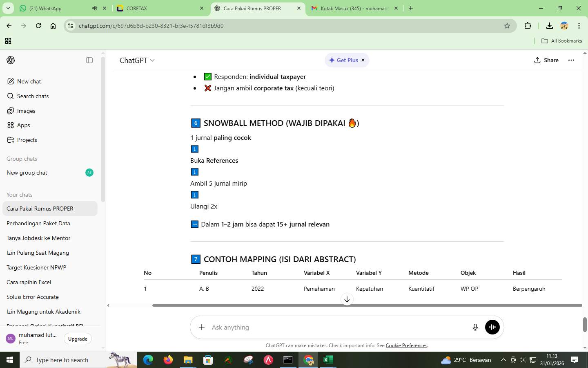Collapse the ChatGPT sidebar

pos(89,60)
